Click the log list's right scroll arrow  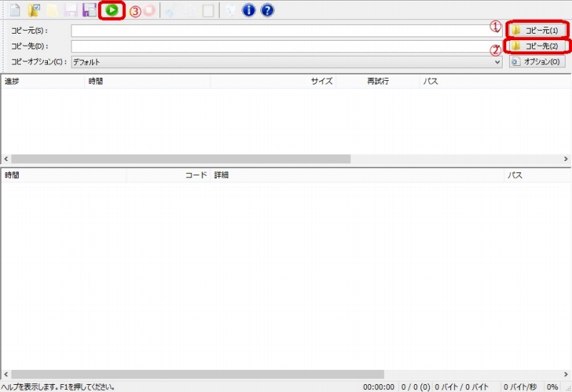click(566, 374)
